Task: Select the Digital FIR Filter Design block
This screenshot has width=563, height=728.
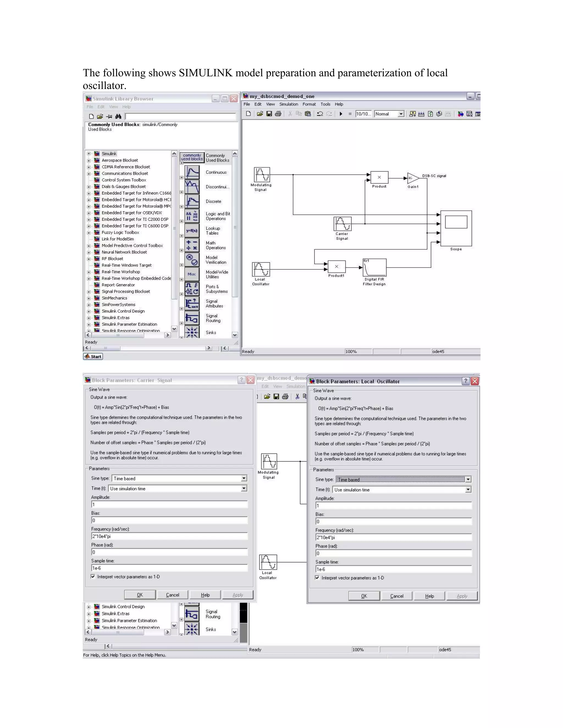Action: coord(375,267)
